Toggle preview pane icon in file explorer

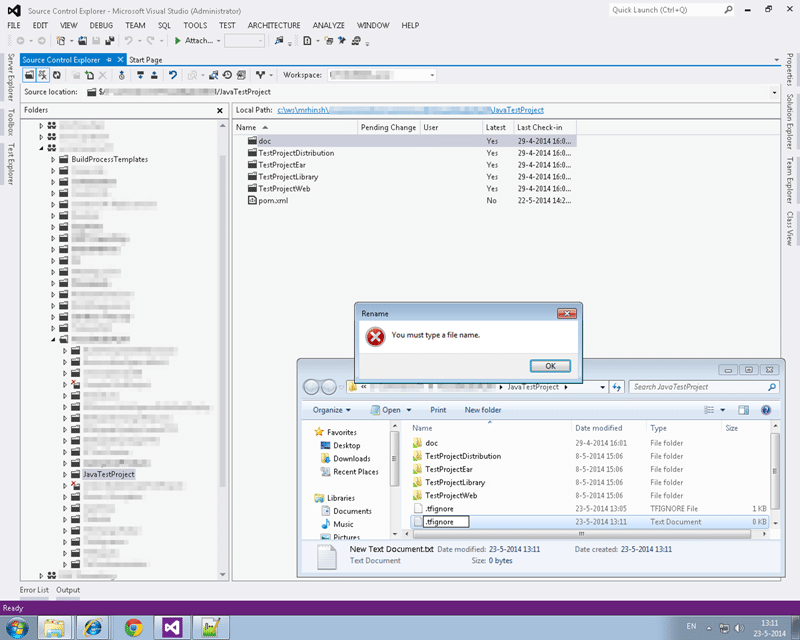(743, 410)
